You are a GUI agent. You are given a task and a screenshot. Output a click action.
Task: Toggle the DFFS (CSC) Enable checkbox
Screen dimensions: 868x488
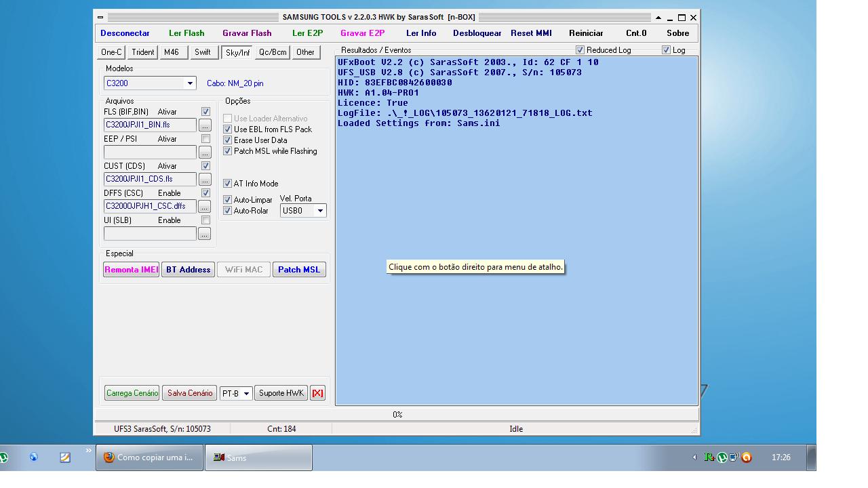point(205,193)
